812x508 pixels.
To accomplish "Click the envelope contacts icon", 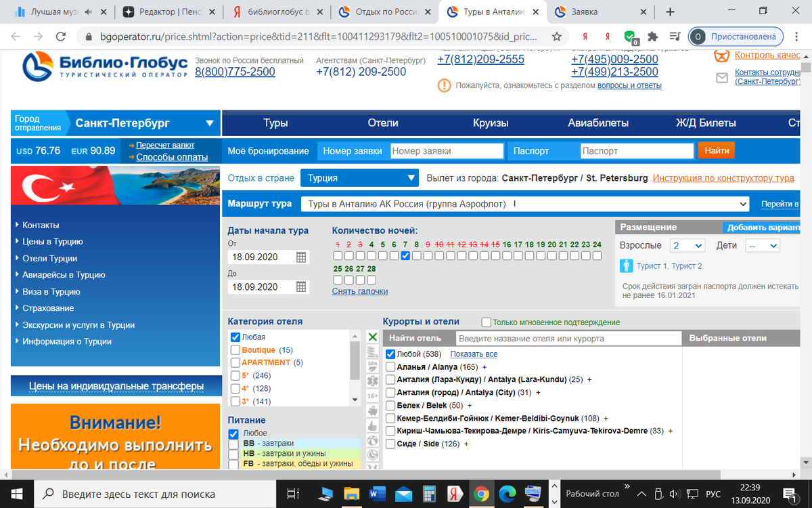I will click(x=722, y=78).
